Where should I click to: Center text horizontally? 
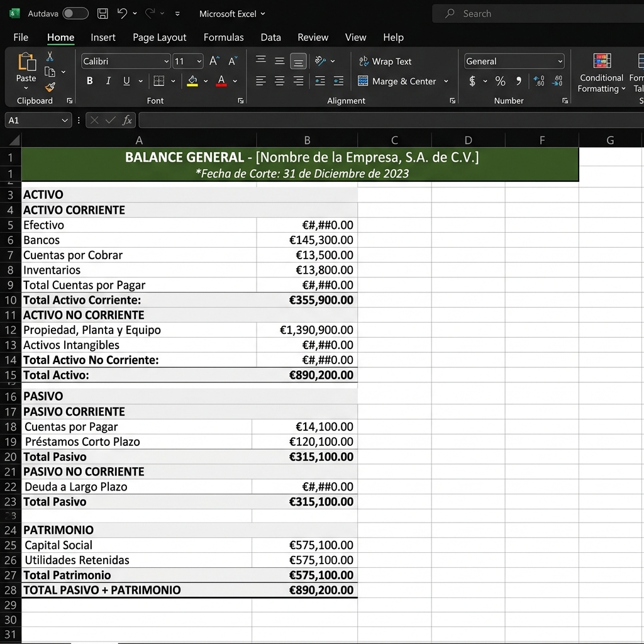[x=280, y=81]
